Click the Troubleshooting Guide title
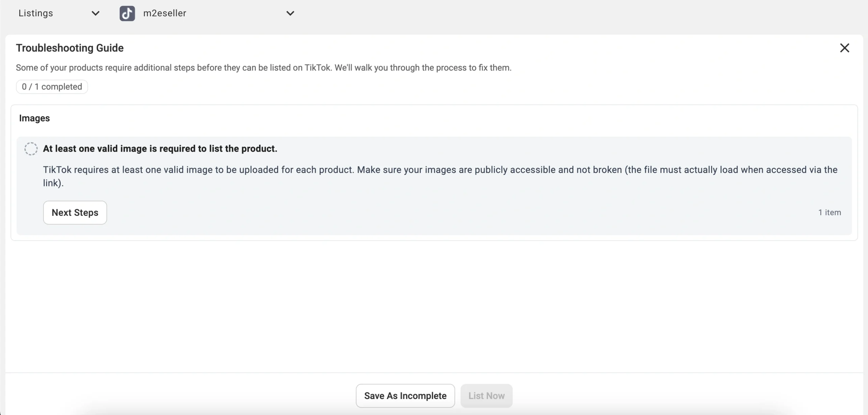The width and height of the screenshot is (868, 415). coord(70,48)
